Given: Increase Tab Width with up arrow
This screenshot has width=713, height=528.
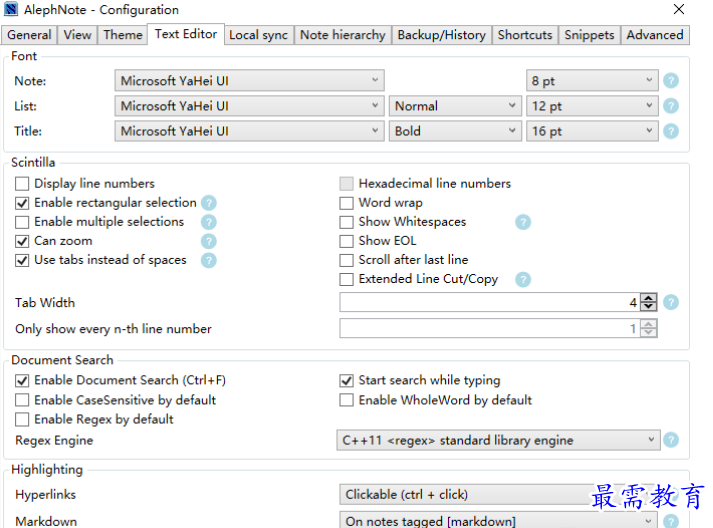Looking at the screenshot, I should pos(649,298).
